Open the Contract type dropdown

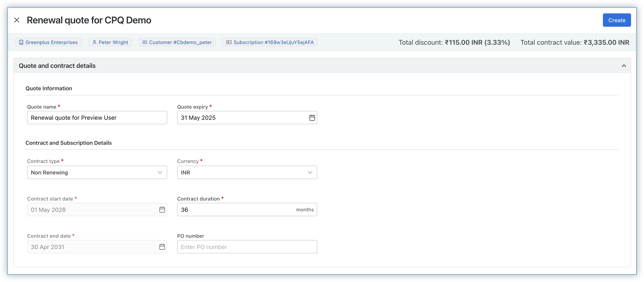(x=97, y=172)
